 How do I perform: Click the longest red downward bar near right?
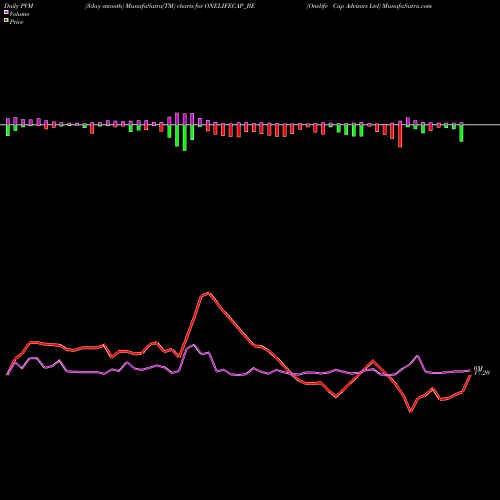(x=400, y=136)
